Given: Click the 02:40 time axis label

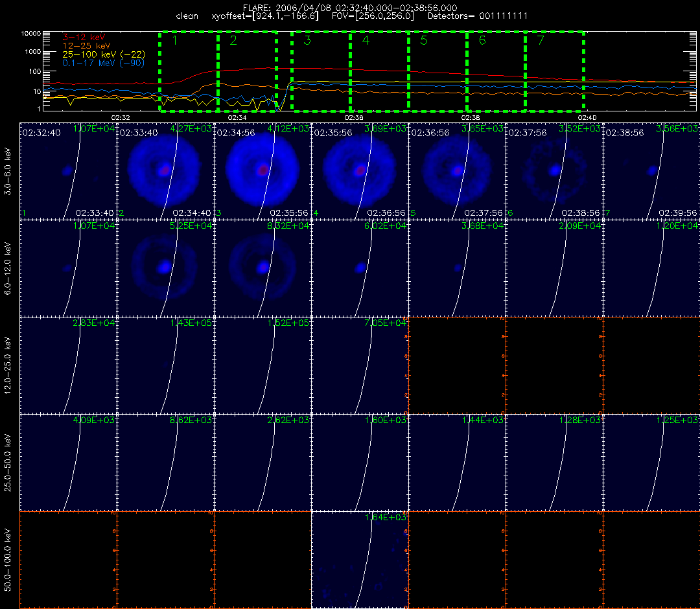Looking at the screenshot, I should [x=587, y=118].
